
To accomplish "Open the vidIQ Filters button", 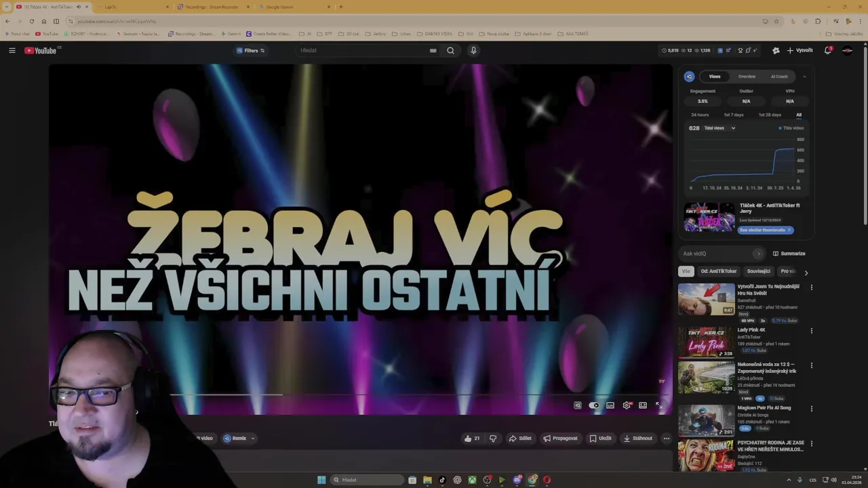I will pos(250,50).
